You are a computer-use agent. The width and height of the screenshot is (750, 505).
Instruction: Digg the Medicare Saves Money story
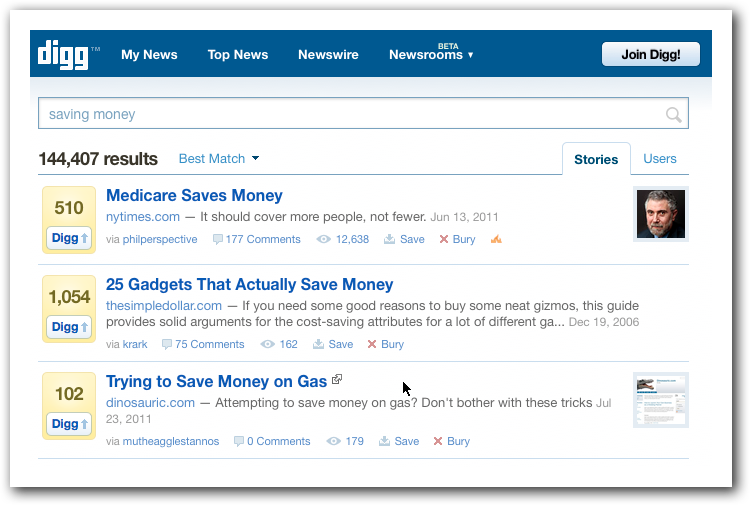(69, 238)
